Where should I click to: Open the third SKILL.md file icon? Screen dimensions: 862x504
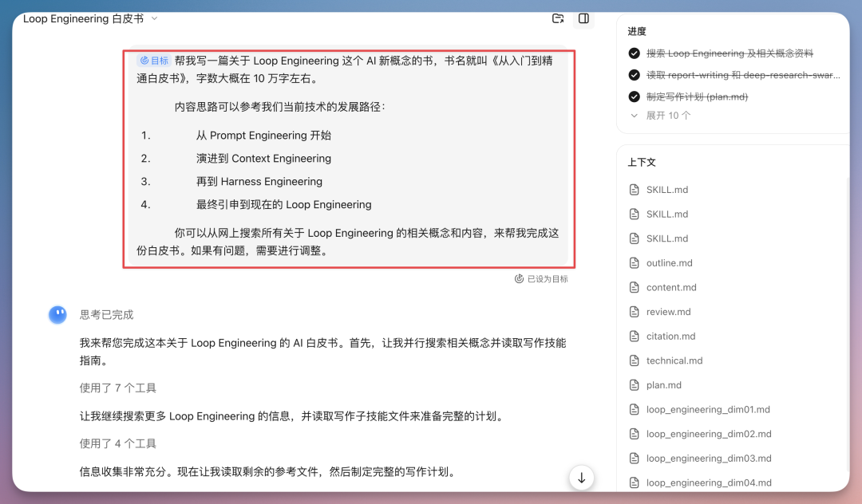coord(634,238)
